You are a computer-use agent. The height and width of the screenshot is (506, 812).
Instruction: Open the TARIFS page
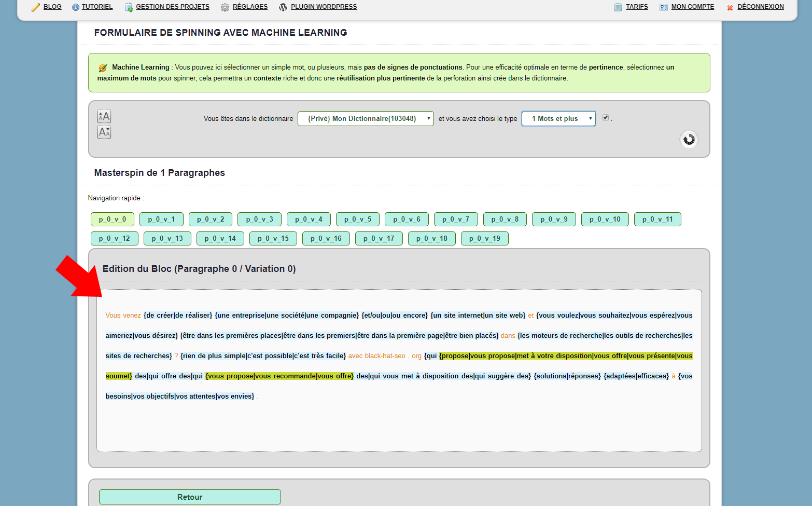pos(637,7)
